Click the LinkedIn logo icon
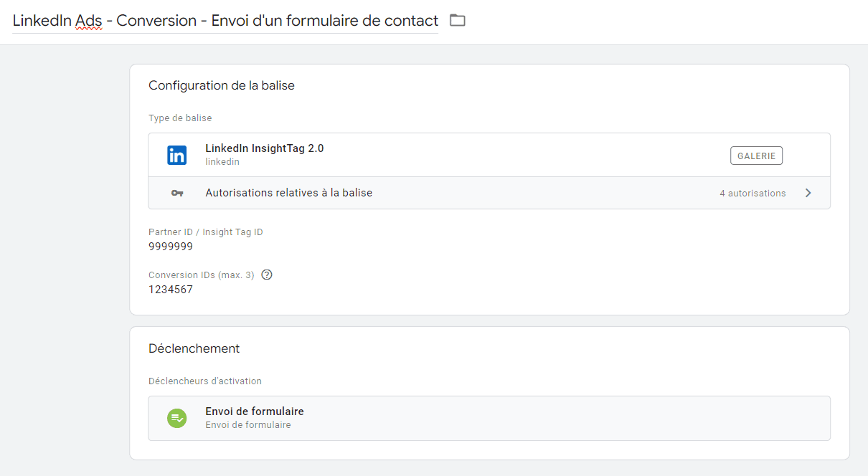Image resolution: width=868 pixels, height=476 pixels. (x=176, y=155)
